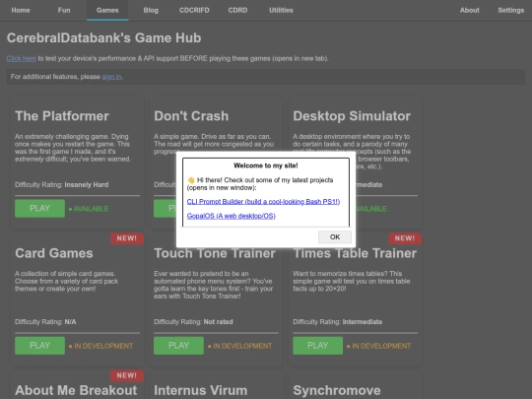Play Times Table Trainer
Viewport: 532px width, 399px height.
[317, 346]
